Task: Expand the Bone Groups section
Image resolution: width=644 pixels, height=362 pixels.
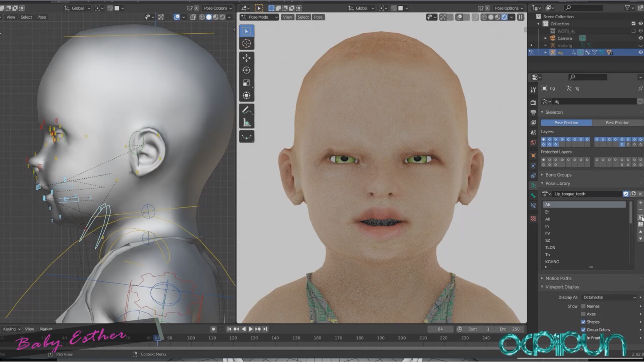Action: point(558,175)
